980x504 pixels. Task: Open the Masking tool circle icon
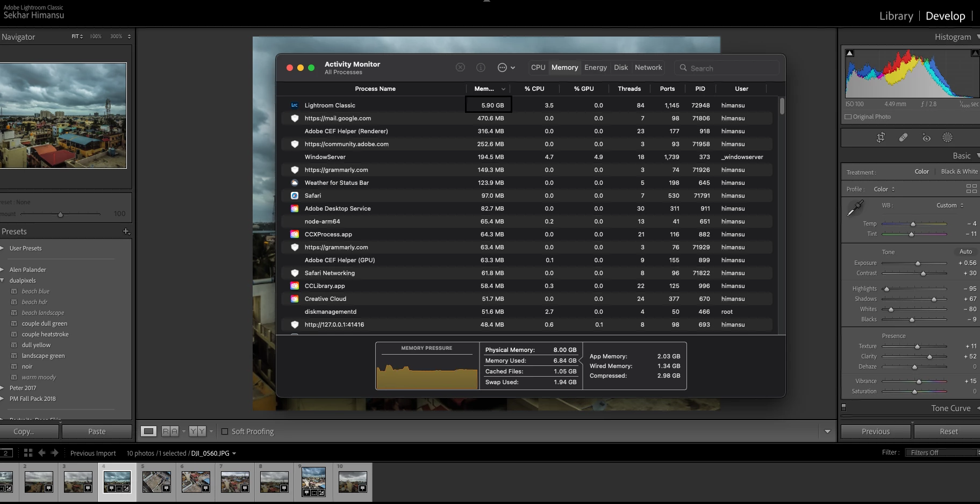pos(947,138)
